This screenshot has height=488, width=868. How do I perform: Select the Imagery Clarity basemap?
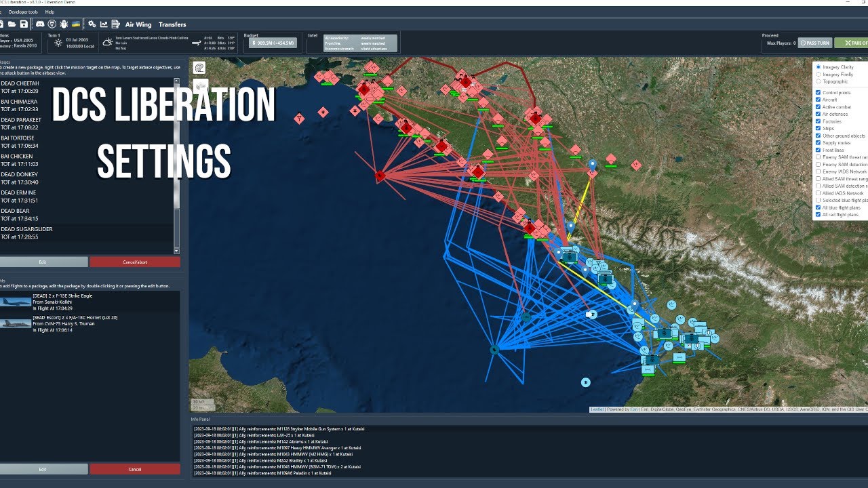[x=818, y=67]
